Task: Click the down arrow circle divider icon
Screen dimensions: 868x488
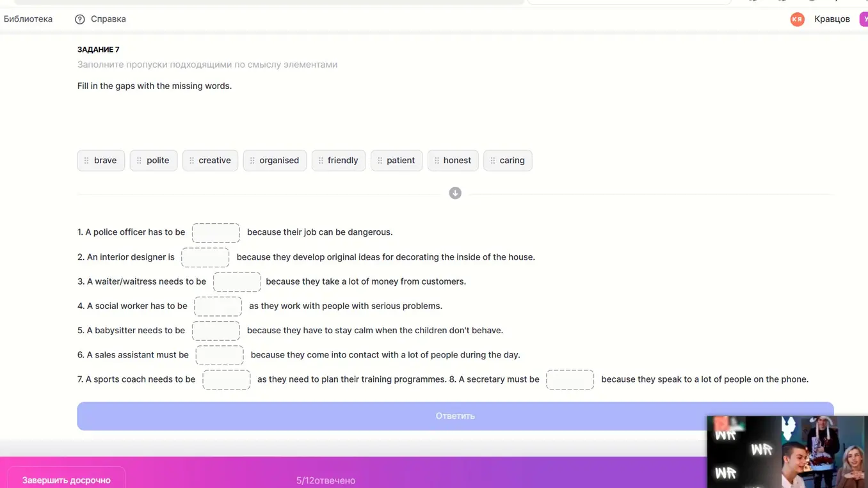Action: click(x=455, y=193)
